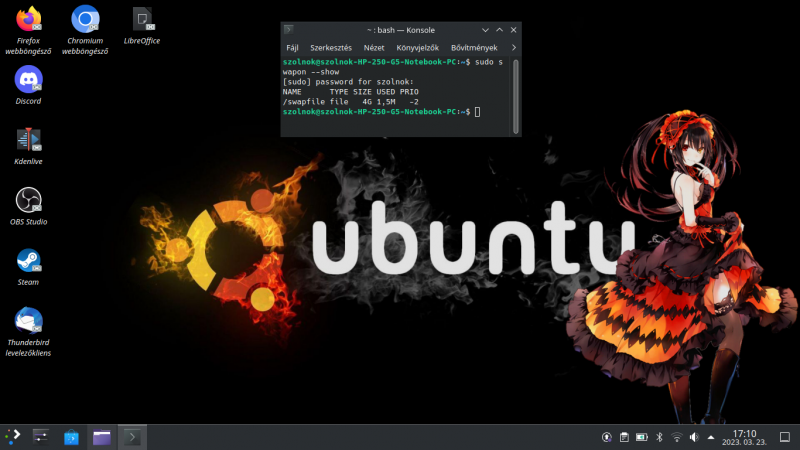Click the Konsole task in the taskbar

132,437
